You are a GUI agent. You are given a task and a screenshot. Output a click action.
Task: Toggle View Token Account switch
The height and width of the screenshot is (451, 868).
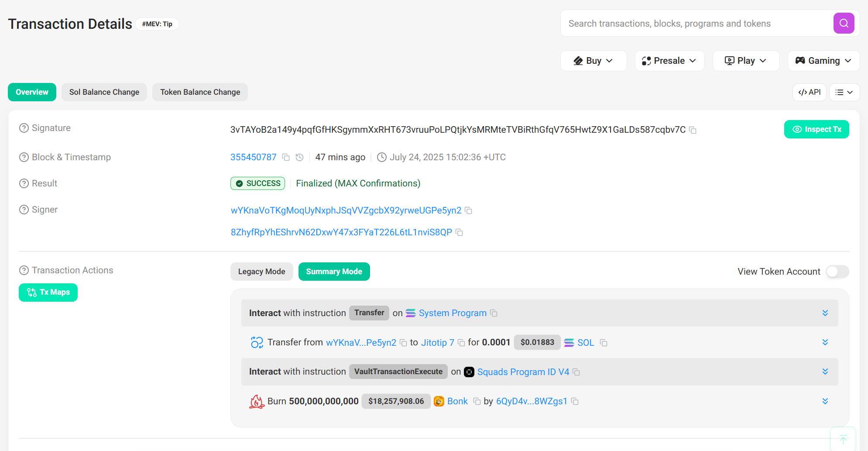click(x=837, y=272)
